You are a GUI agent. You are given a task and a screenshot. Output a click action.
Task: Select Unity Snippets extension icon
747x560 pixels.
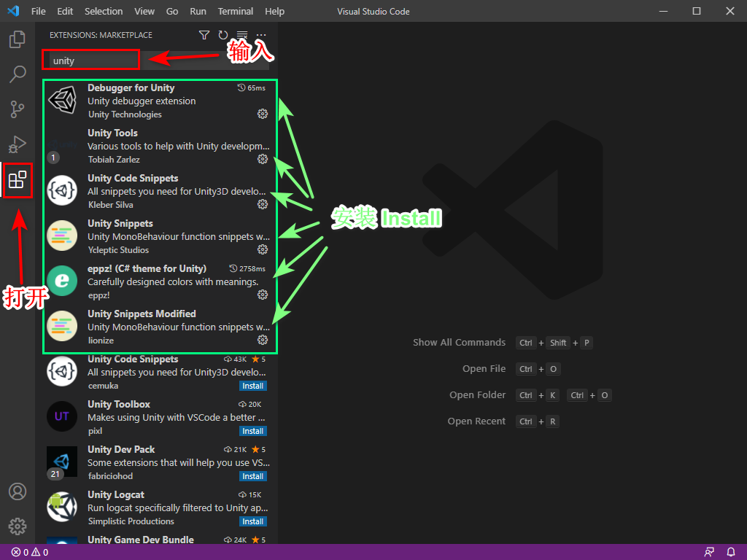coord(62,236)
